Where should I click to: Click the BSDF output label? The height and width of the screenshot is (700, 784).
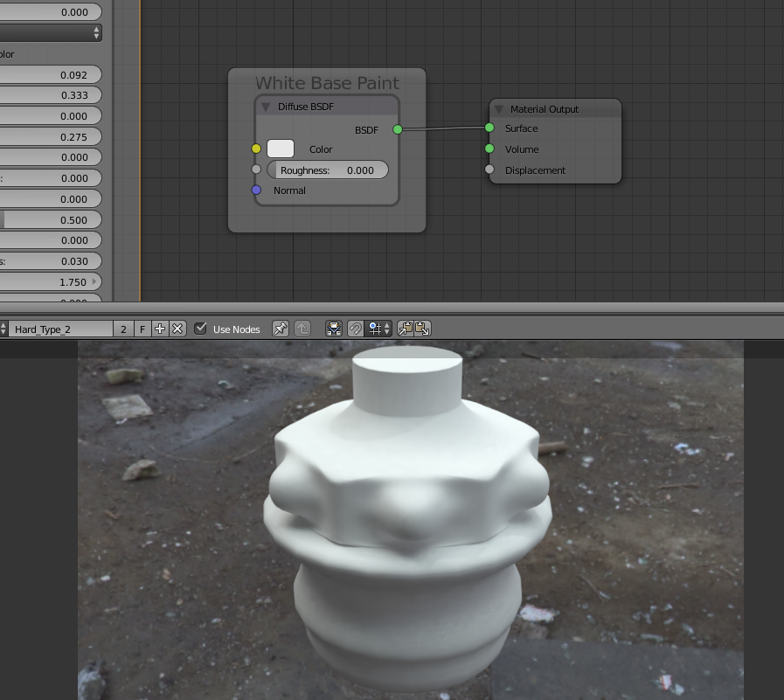tap(366, 130)
